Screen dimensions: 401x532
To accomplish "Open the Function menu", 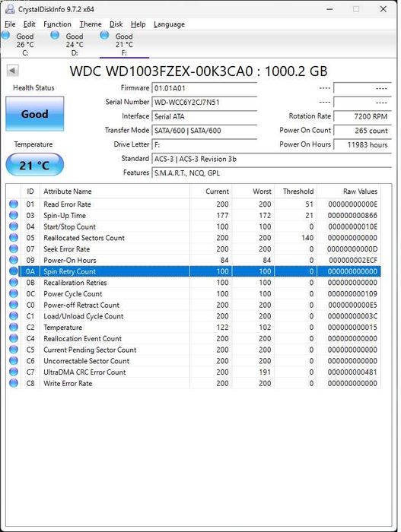I will point(57,24).
